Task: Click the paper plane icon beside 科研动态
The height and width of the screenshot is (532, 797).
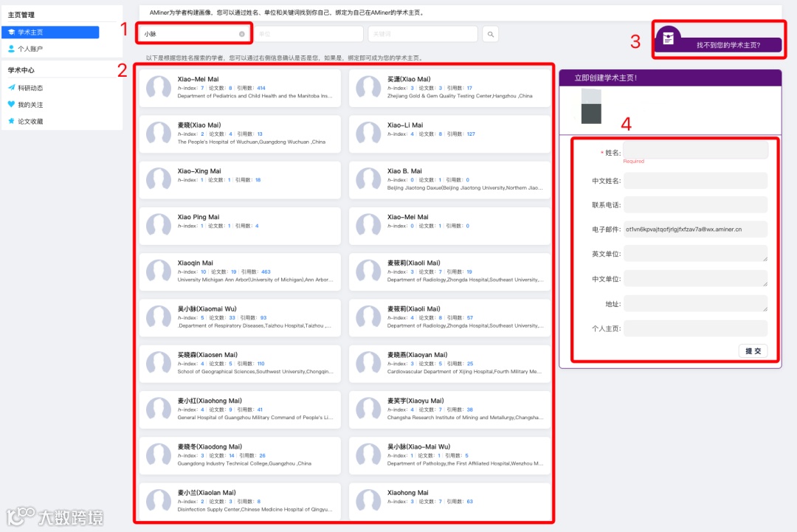Action: point(11,87)
